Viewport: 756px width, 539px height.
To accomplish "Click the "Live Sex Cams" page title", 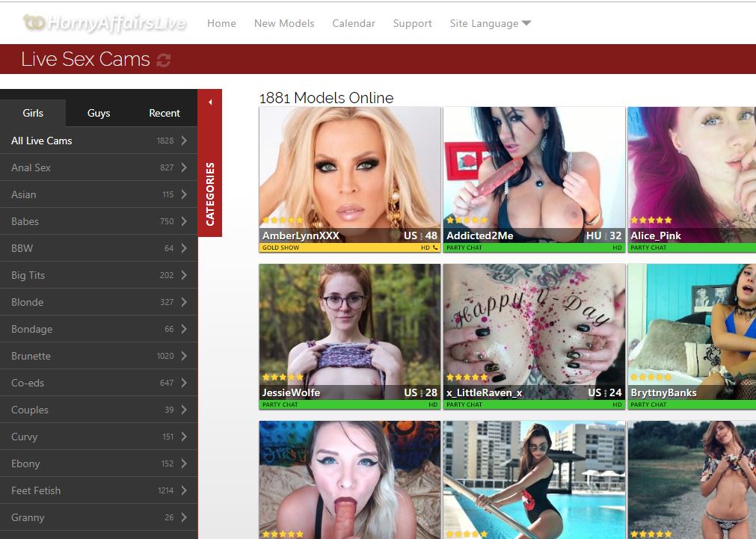I will point(85,59).
